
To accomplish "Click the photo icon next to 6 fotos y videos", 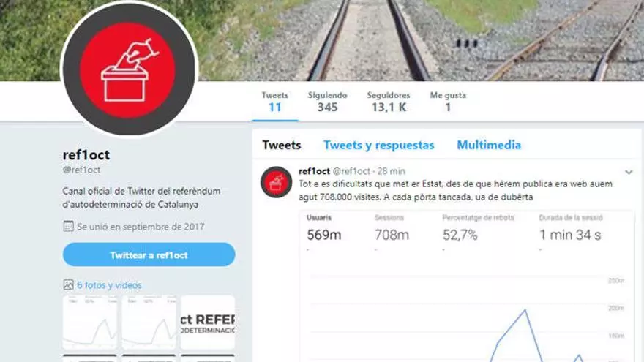I will (x=68, y=284).
